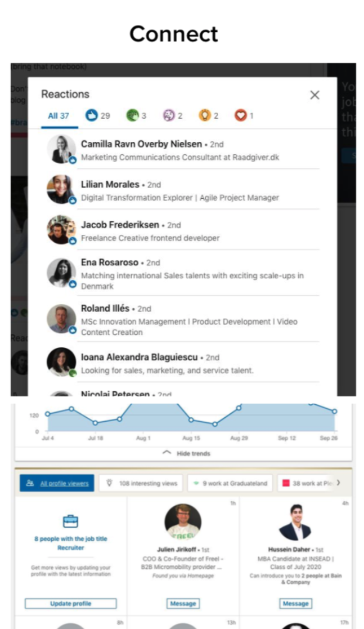
Task: Open Lilian Morales's profile photo
Action: (x=61, y=189)
